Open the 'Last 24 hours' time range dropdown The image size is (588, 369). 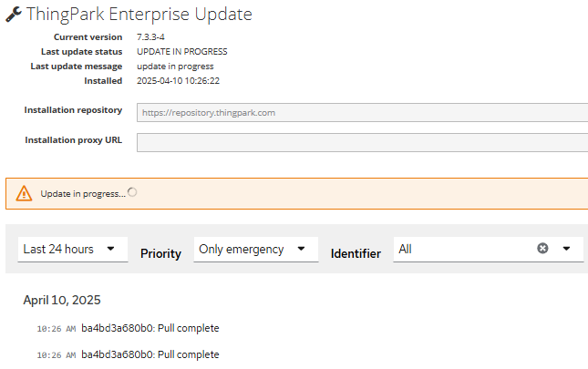(x=73, y=249)
